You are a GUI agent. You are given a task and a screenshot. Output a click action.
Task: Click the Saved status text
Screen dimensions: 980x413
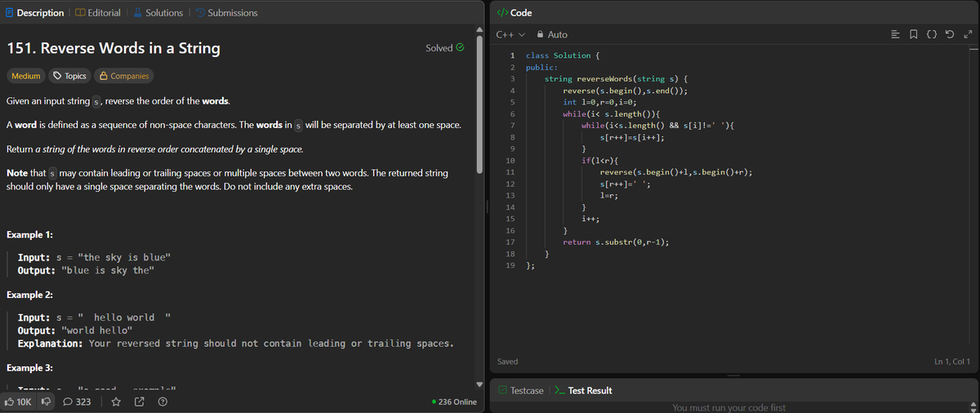[507, 361]
